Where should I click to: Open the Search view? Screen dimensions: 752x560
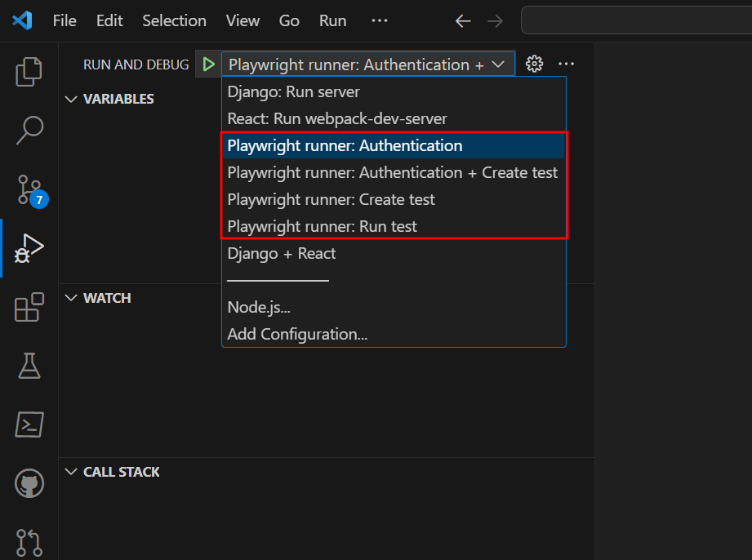click(x=29, y=130)
